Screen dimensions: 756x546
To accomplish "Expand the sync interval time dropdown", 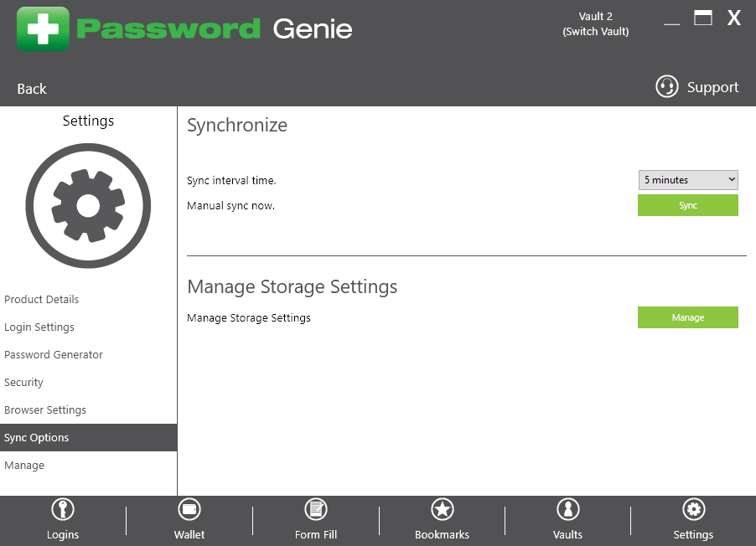I will [688, 180].
